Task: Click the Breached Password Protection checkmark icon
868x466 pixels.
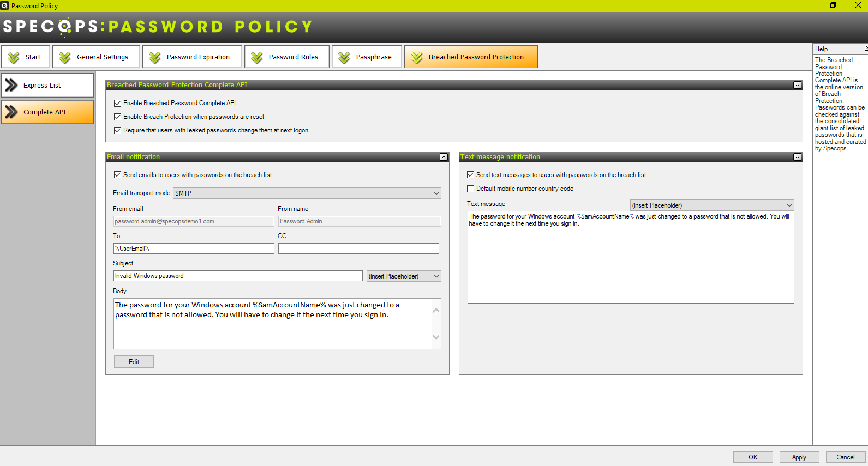Action: [x=417, y=57]
